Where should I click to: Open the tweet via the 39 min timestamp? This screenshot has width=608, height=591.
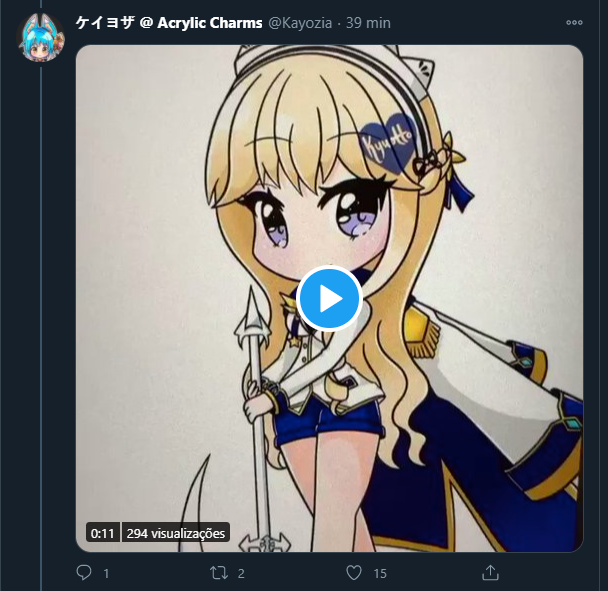pyautogui.click(x=368, y=23)
